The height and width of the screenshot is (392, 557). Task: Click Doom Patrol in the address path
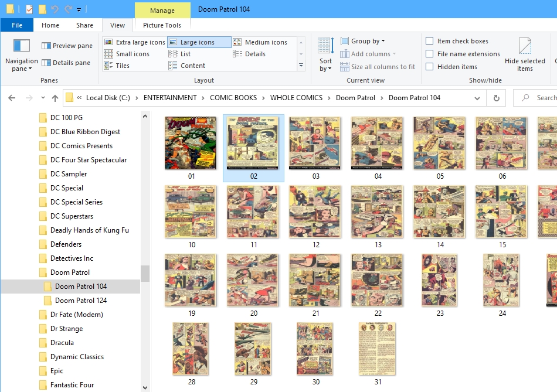[355, 98]
